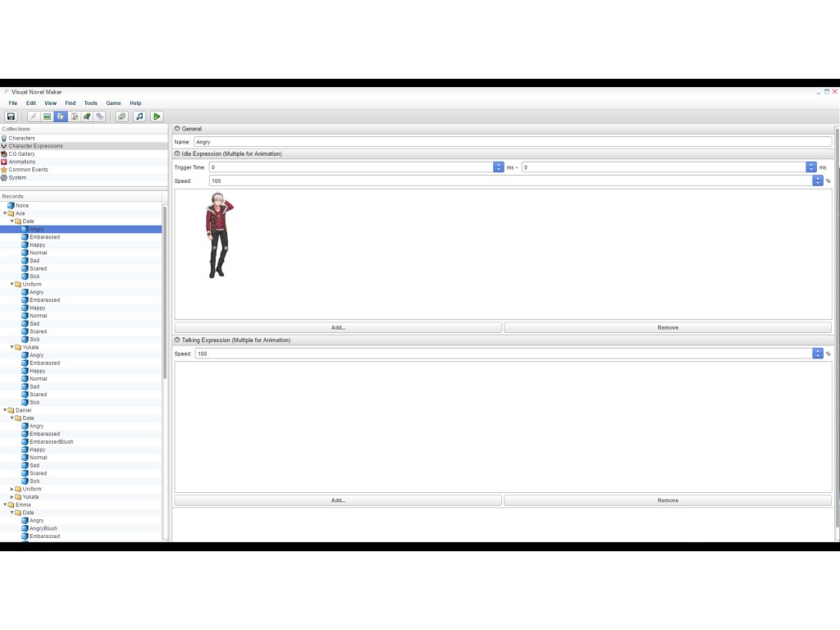This screenshot has width=840, height=630.
Task: Click Add under the Idle Expression panel
Action: point(338,327)
